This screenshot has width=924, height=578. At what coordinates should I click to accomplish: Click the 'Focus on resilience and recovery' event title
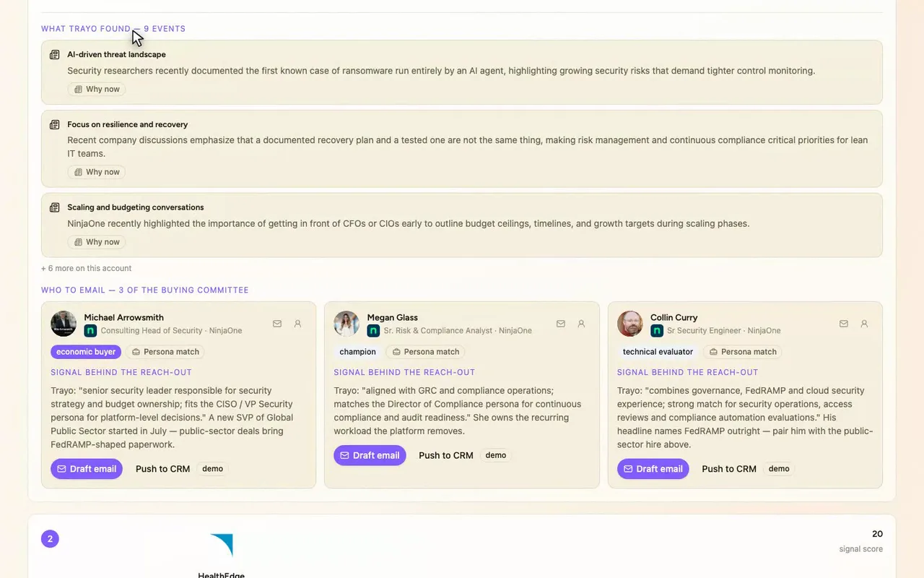128,125
